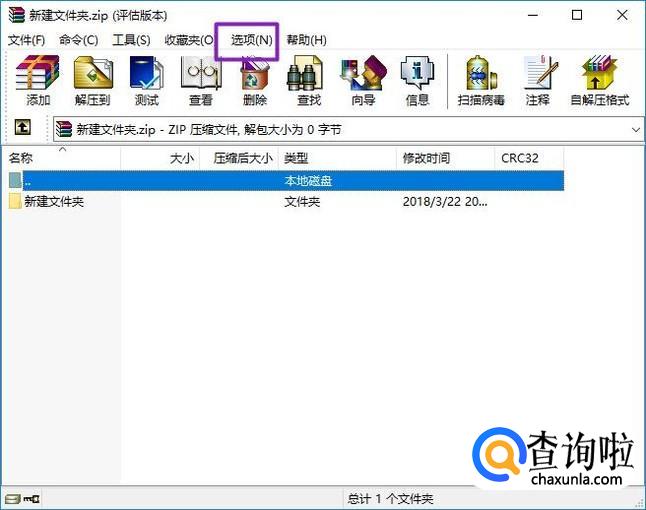Sort by CRC32 column header
646x510 pixels.
[529, 158]
